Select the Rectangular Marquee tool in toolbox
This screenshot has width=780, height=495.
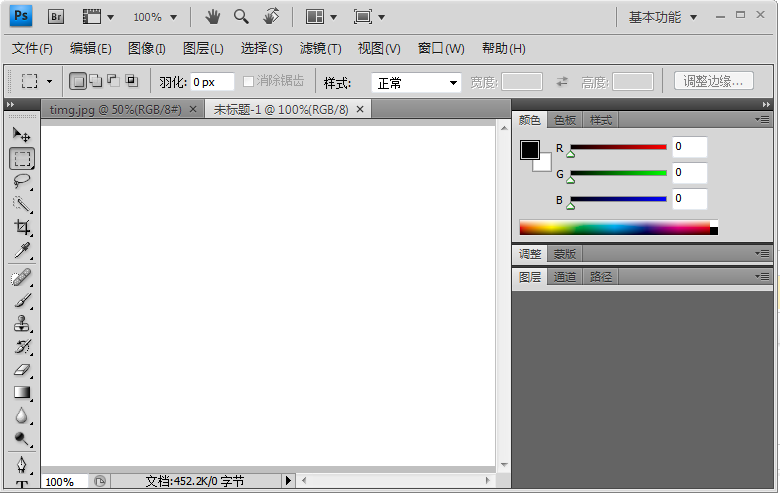(22, 159)
